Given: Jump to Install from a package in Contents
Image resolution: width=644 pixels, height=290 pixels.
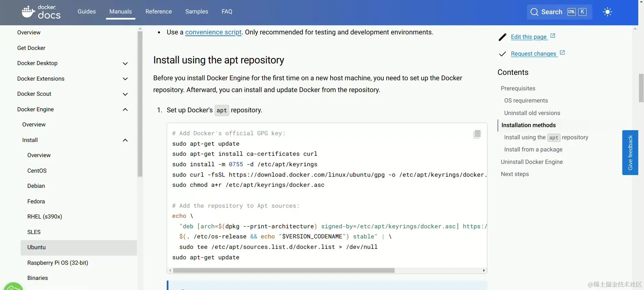Looking at the screenshot, I should [x=533, y=149].
